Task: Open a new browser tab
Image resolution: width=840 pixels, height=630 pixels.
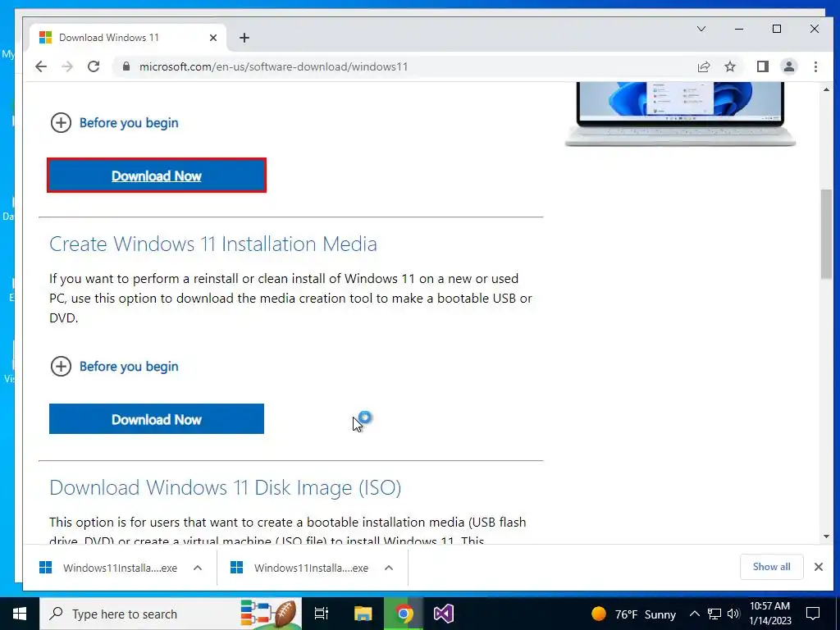Action: [244, 38]
